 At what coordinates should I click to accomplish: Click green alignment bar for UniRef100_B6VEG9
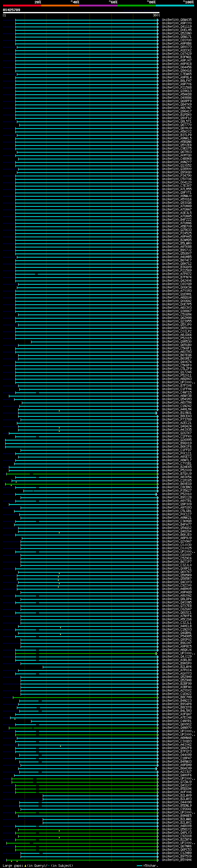click(82, 484)
